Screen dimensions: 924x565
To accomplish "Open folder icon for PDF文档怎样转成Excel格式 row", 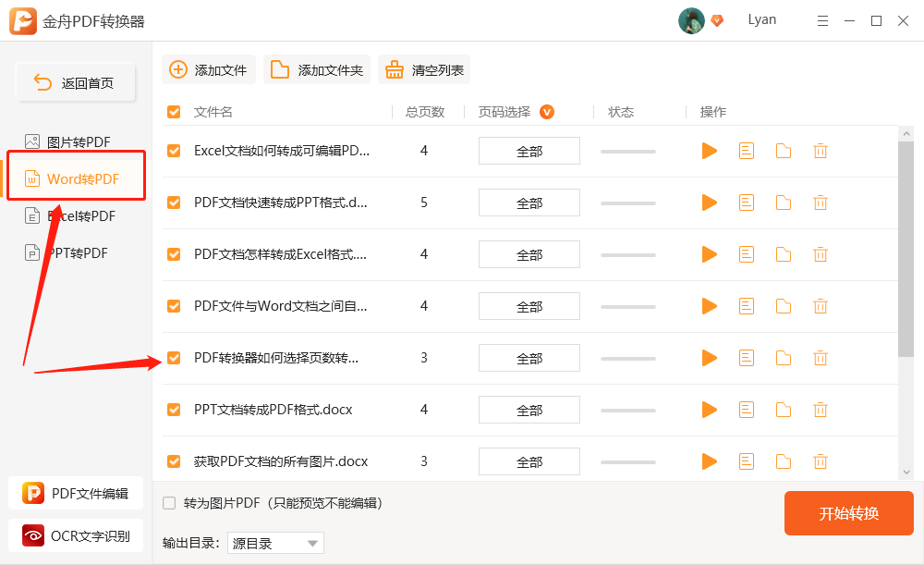I will (x=784, y=255).
